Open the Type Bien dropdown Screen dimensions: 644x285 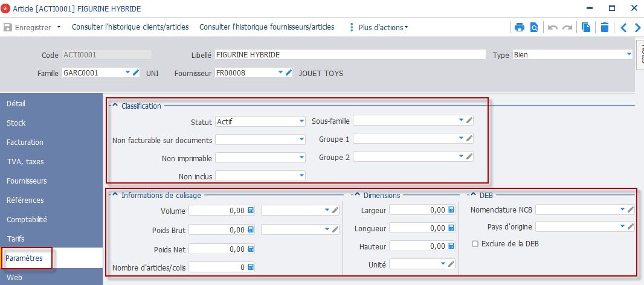point(629,54)
